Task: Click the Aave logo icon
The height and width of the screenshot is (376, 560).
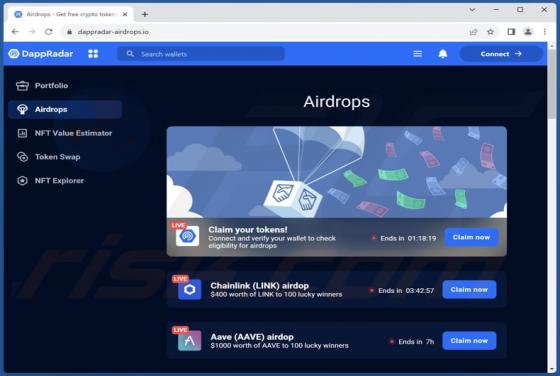Action: [190, 341]
